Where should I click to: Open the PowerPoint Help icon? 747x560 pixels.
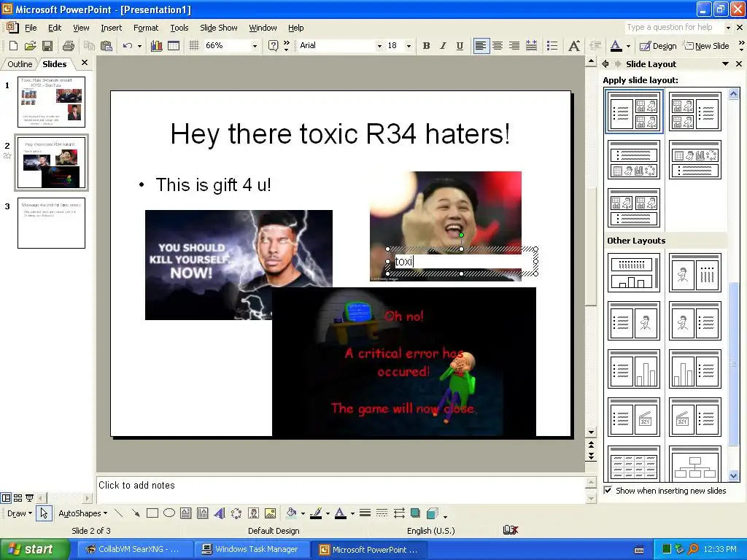point(273,46)
